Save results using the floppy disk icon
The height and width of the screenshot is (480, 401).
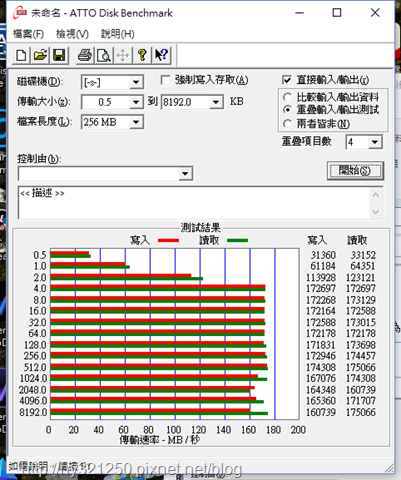click(x=59, y=55)
